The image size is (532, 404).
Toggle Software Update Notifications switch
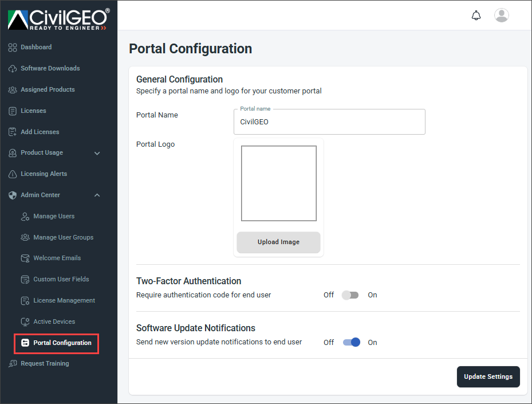click(x=352, y=342)
